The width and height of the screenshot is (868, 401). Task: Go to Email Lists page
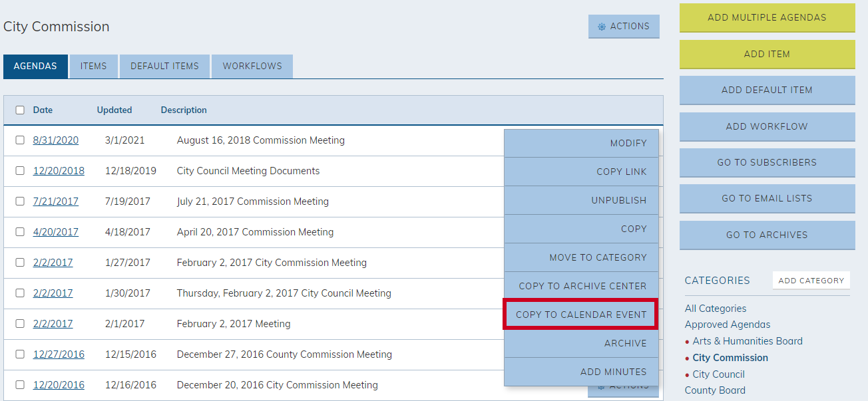pos(767,198)
